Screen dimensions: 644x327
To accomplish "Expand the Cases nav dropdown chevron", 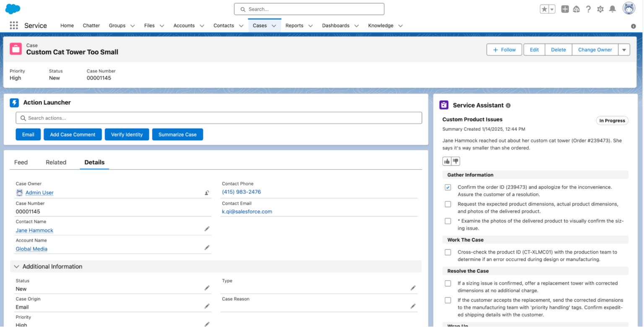I will point(274,26).
